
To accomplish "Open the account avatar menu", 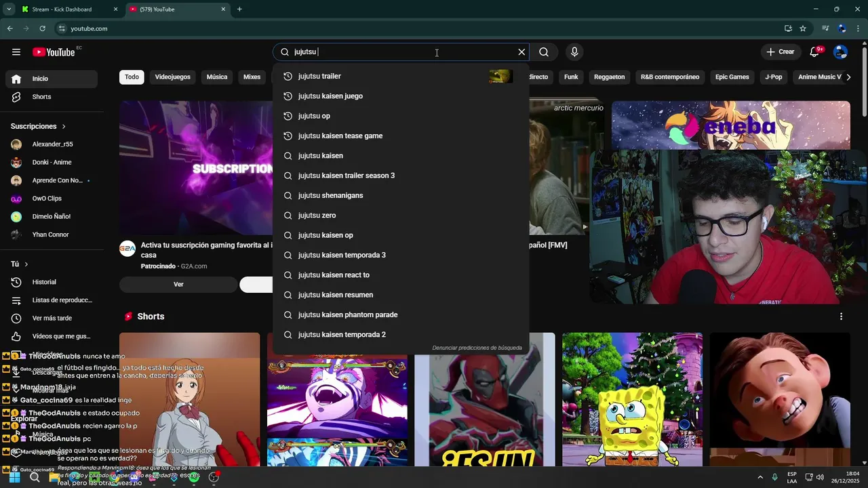I will (840, 52).
